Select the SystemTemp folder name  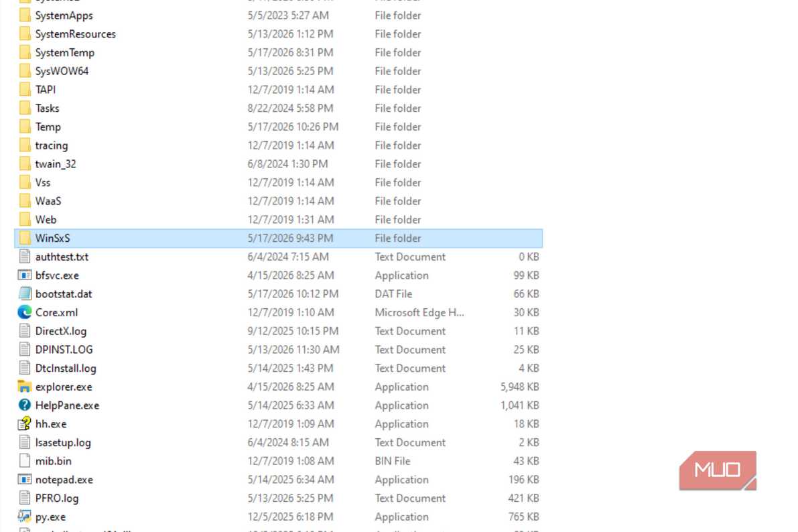[x=64, y=53]
